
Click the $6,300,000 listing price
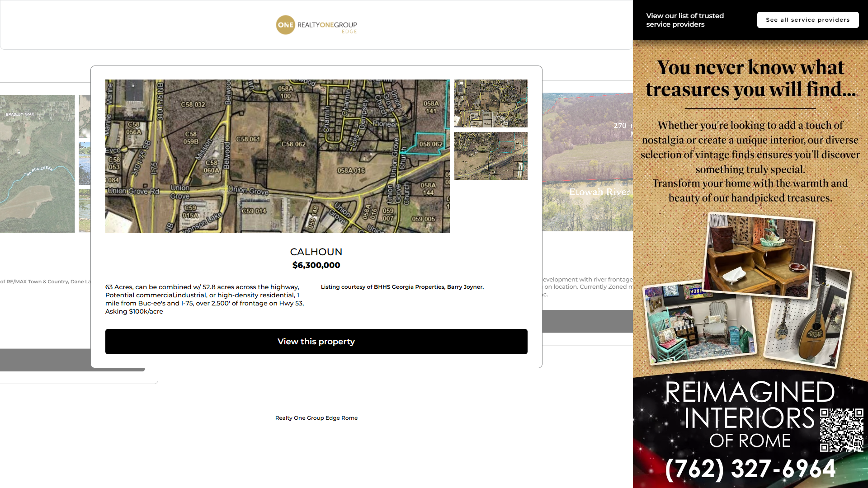316,265
